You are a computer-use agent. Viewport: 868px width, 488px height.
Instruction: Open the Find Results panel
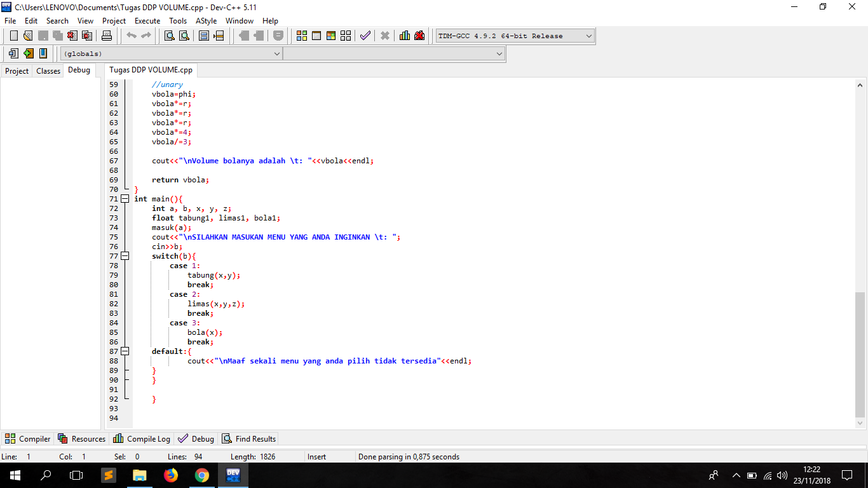(248, 438)
